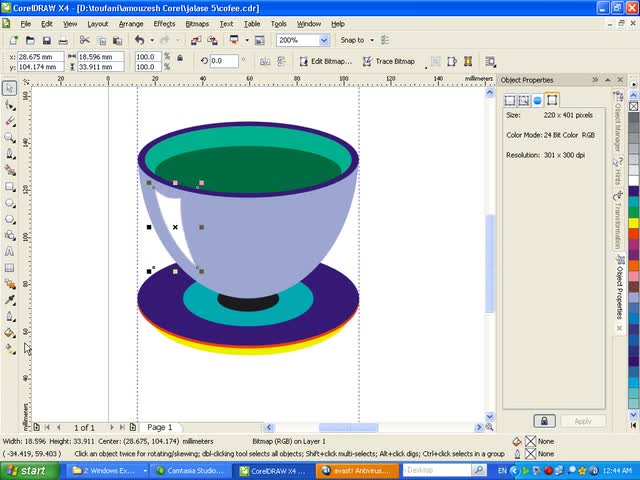This screenshot has height=480, width=640.
Task: Select the Text tool in the toolbox
Action: pos(10,251)
